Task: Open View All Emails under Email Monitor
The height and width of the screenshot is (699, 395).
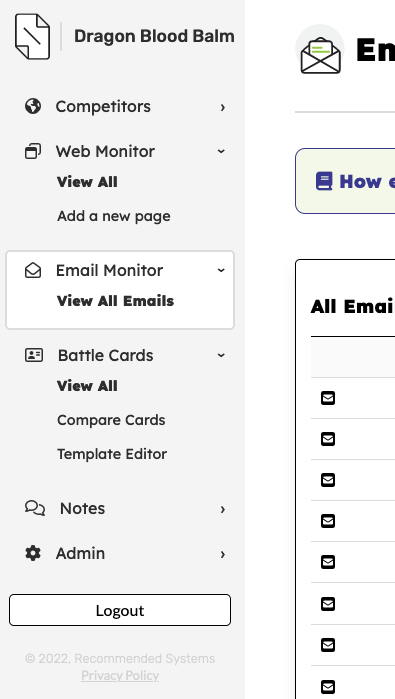Action: tap(115, 301)
